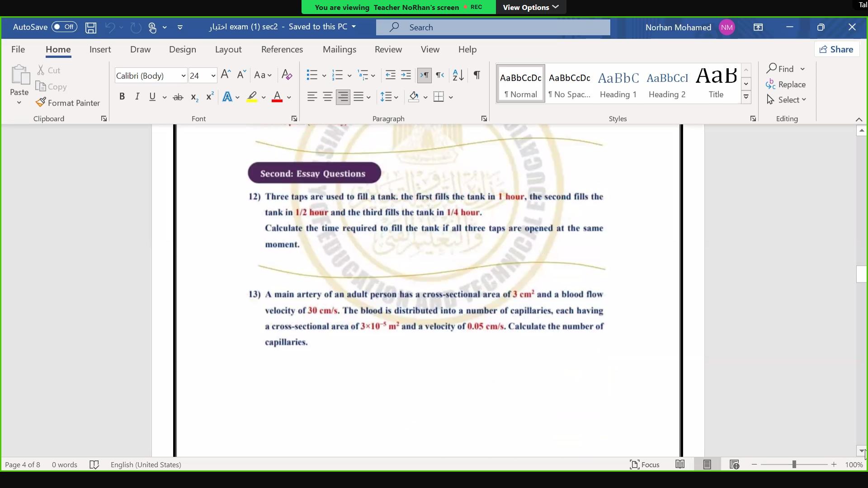Click the Sort icon
The height and width of the screenshot is (488, 868).
coord(458,75)
